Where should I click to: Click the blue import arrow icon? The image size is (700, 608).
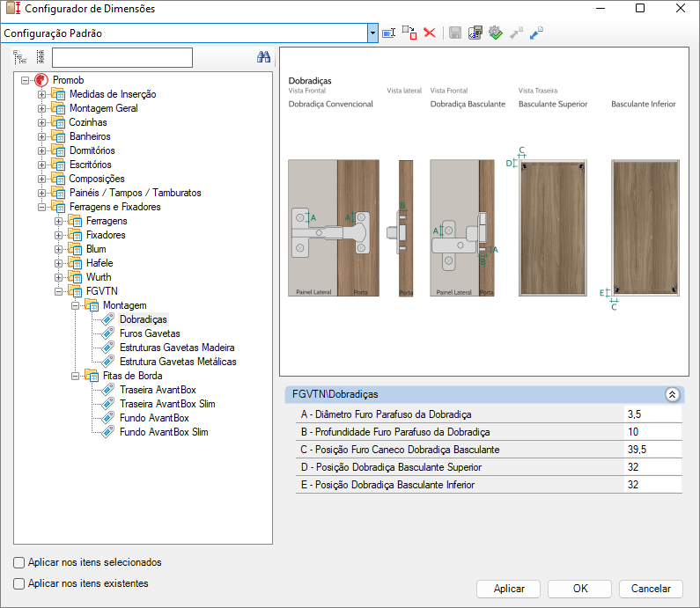point(536,33)
